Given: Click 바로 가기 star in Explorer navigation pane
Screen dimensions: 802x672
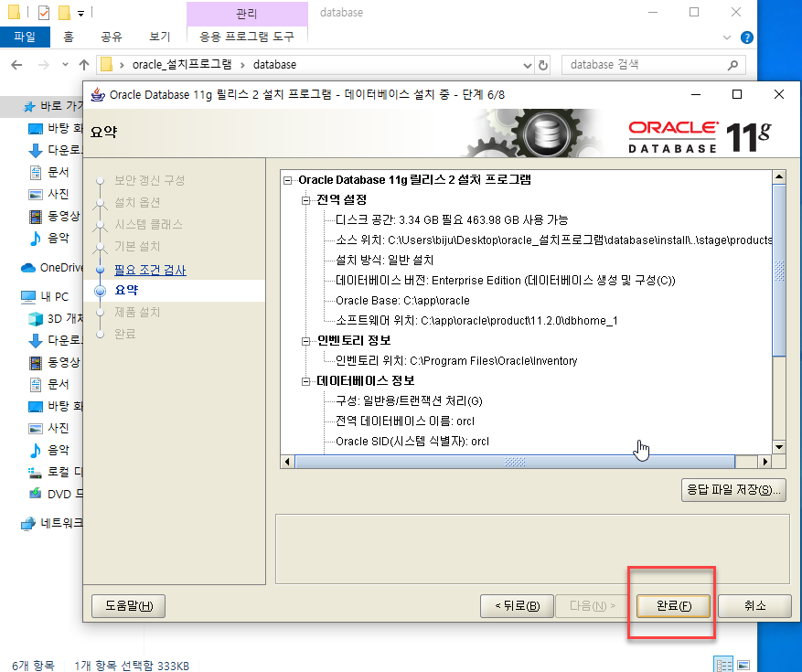Looking at the screenshot, I should 29,106.
